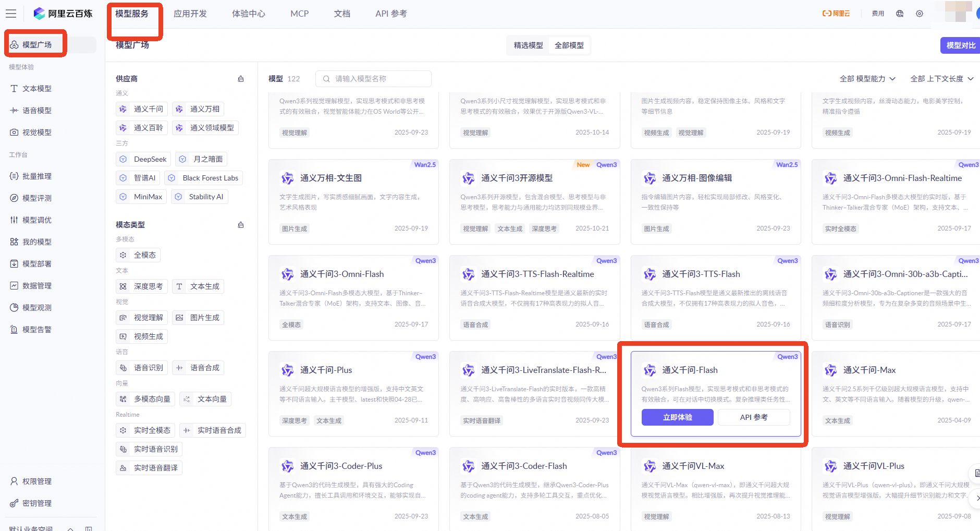Toggle the 通义万相 provider filter chip
The image size is (980, 531).
pyautogui.click(x=198, y=109)
